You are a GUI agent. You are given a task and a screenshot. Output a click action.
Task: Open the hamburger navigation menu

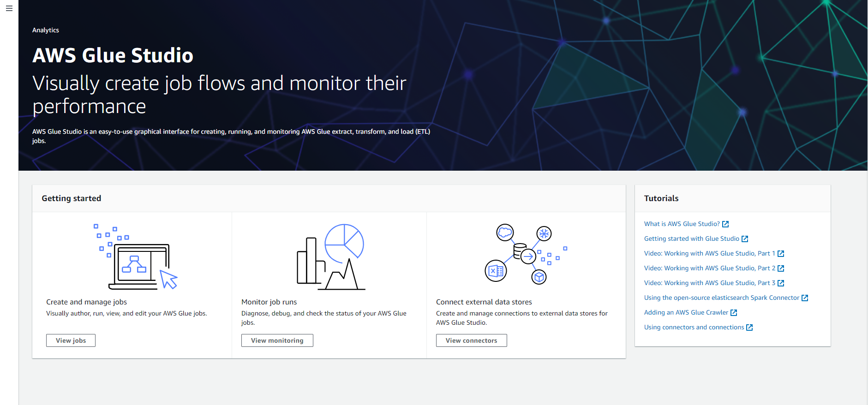[x=9, y=8]
